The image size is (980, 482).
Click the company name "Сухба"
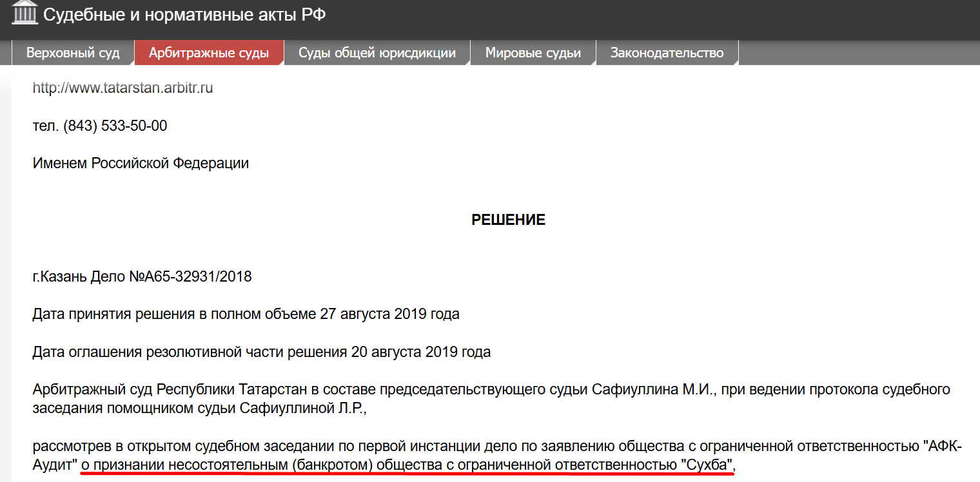click(x=708, y=465)
